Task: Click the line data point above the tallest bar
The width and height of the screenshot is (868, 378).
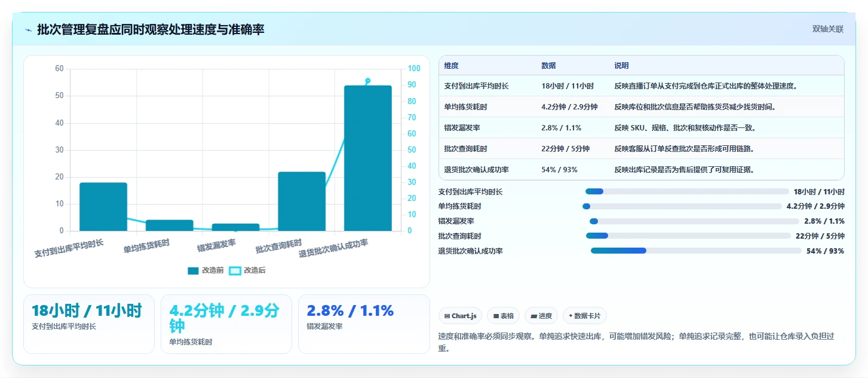Action: coord(368,81)
